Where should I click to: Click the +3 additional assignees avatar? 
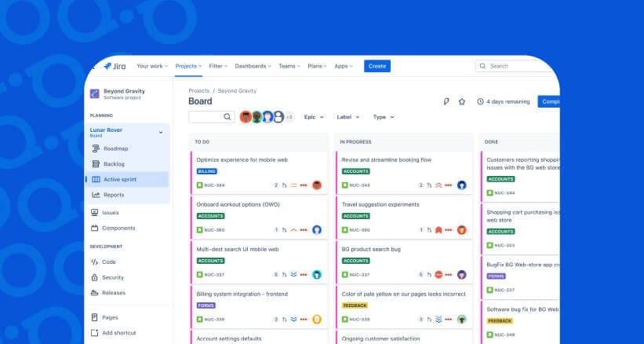click(289, 117)
